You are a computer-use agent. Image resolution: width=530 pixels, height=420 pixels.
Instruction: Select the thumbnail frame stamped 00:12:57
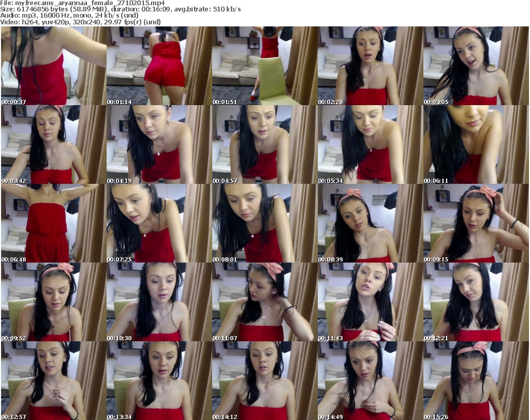pyautogui.click(x=53, y=381)
